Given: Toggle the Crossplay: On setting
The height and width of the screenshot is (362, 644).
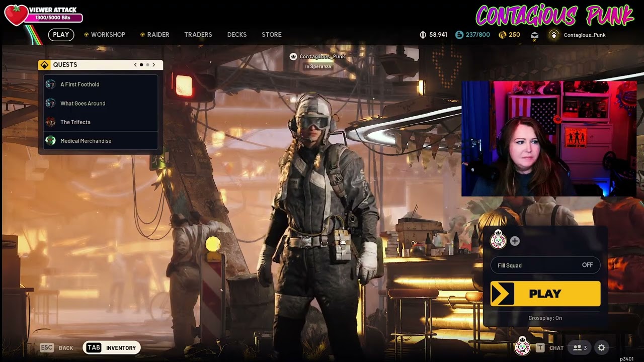Looking at the screenshot, I should [545, 318].
